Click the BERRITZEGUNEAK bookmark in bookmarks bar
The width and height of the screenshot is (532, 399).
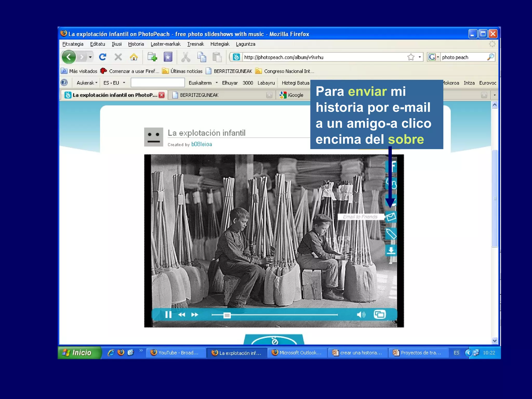coord(229,71)
